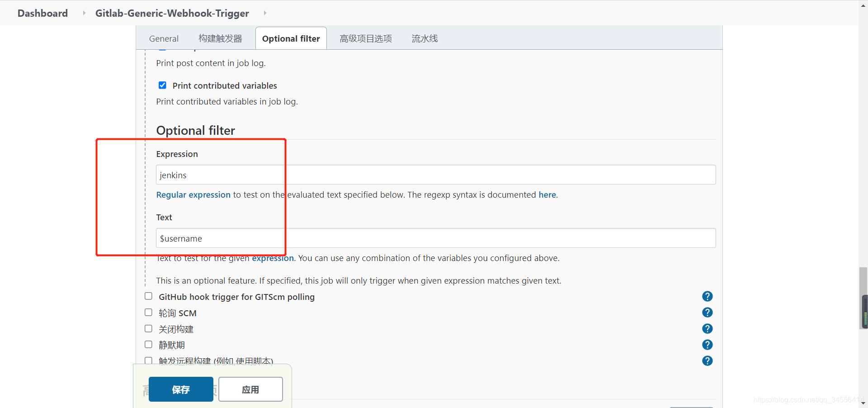The width and height of the screenshot is (868, 408).
Task: Open Gitlab-Generic-Webhook-Trigger breadcrumb link
Action: pyautogui.click(x=172, y=13)
